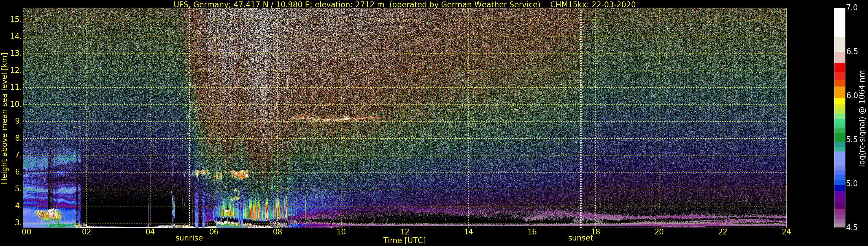Click the "6.5" colorbar tick label

click(852, 52)
